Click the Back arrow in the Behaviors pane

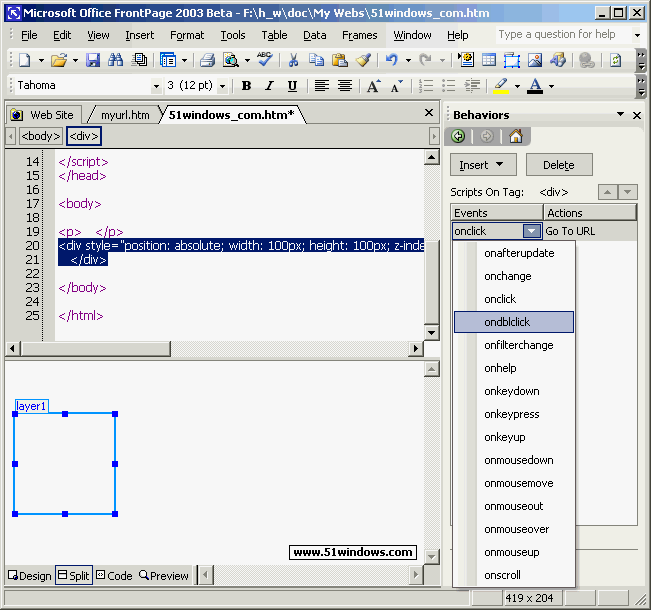coord(459,136)
